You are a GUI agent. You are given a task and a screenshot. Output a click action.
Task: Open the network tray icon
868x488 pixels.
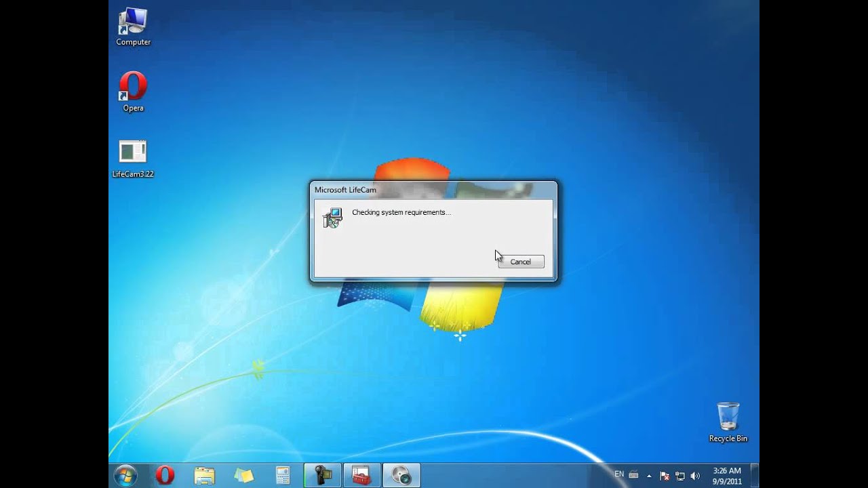tap(679, 476)
